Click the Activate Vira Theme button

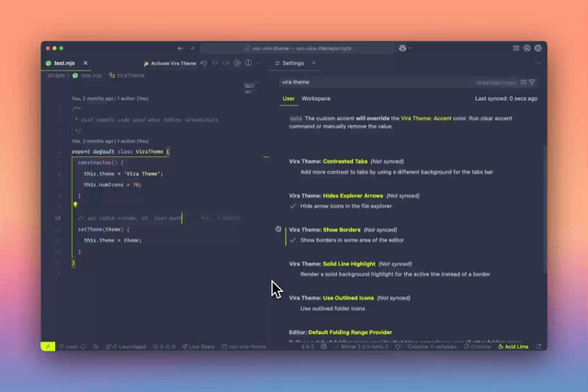coord(170,63)
